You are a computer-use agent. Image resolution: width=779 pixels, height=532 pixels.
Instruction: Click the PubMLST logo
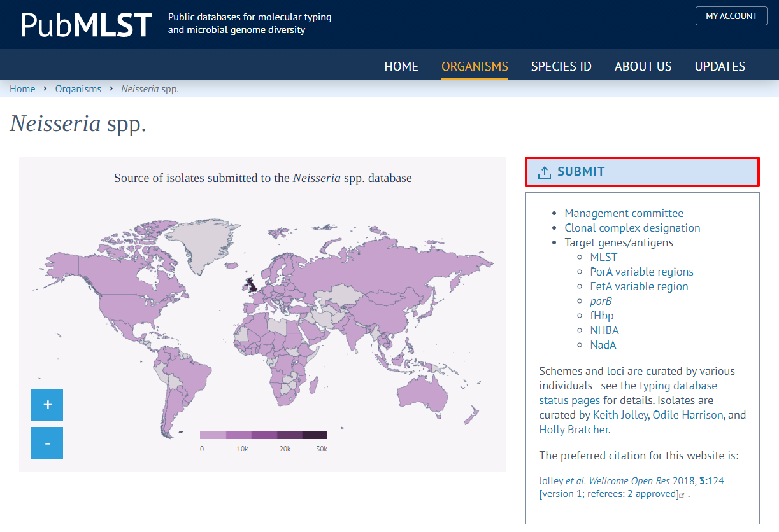point(87,25)
